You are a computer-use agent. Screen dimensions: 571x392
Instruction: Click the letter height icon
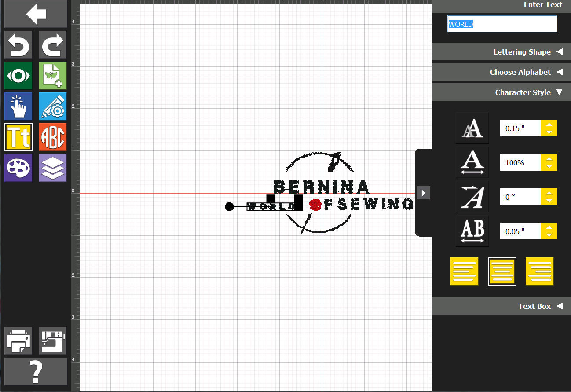click(x=472, y=128)
